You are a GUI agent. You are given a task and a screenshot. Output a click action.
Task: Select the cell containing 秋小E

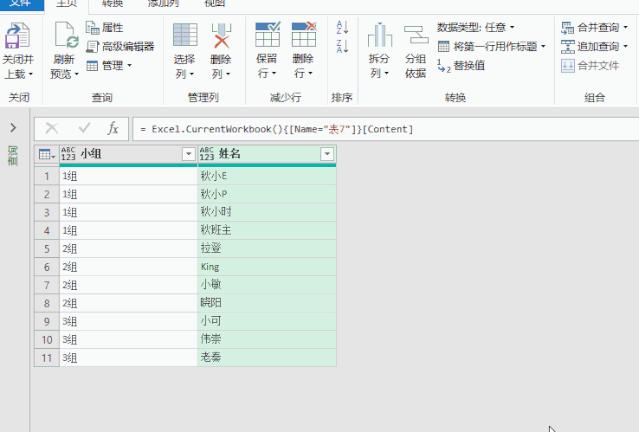pyautogui.click(x=267, y=176)
